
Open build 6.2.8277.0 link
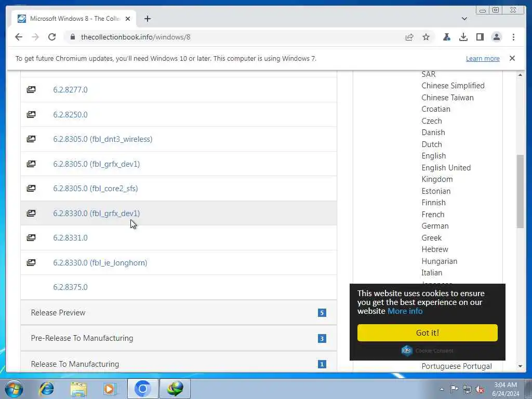point(70,89)
